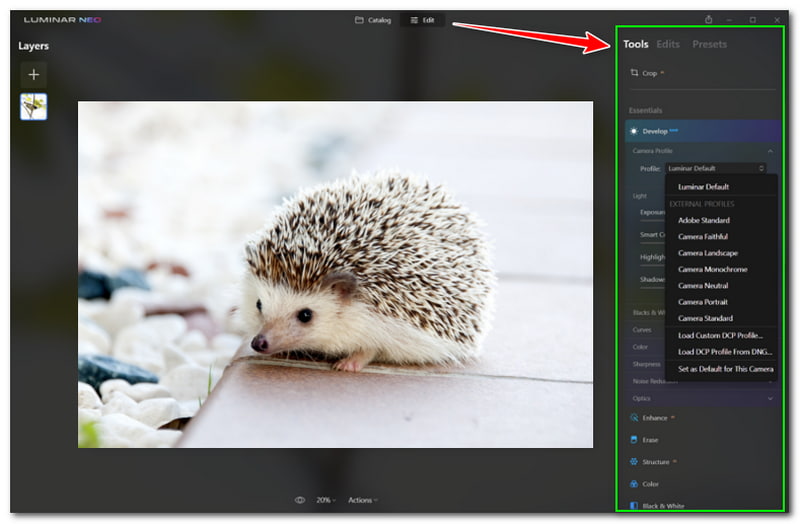
Task: Open the Actions dropdown menu
Action: (x=362, y=500)
